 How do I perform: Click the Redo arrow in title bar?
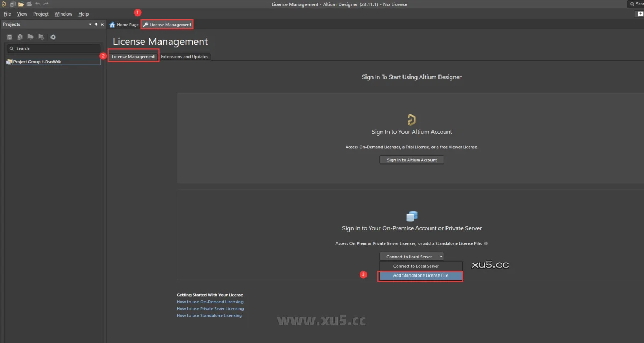(46, 4)
